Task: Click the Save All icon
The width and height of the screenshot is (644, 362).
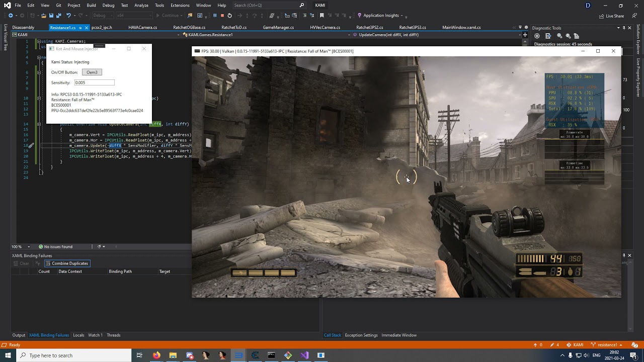Action: click(59, 16)
